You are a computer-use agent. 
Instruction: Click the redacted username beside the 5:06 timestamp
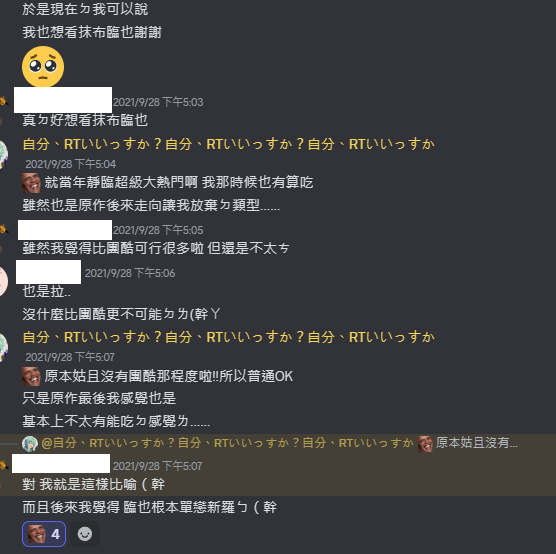(x=49, y=272)
